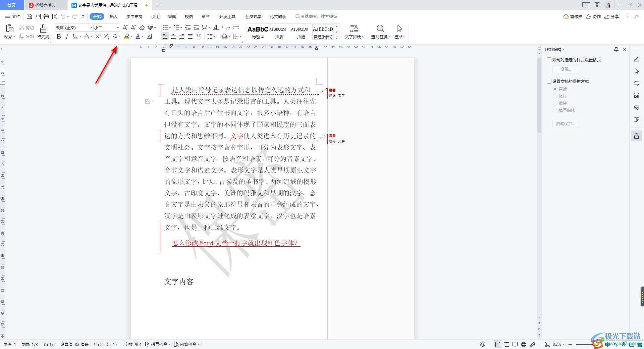Open the 视图 View tab
The image size is (644, 349).
coord(189,16)
